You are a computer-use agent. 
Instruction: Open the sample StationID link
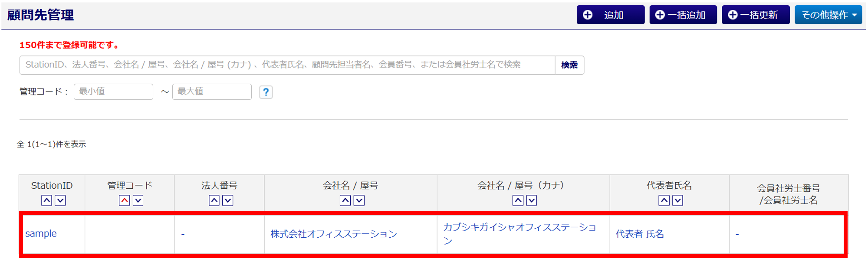tap(41, 233)
